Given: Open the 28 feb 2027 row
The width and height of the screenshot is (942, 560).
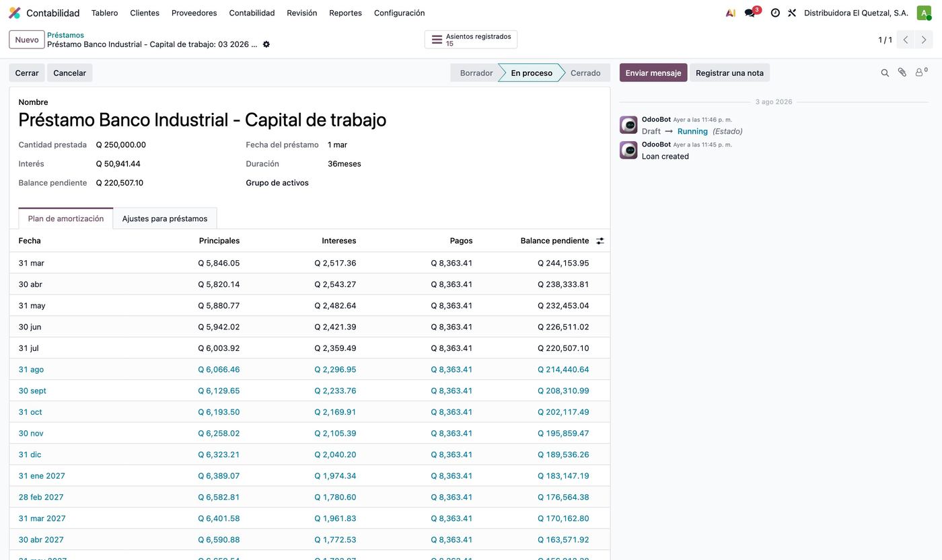Looking at the screenshot, I should point(310,497).
